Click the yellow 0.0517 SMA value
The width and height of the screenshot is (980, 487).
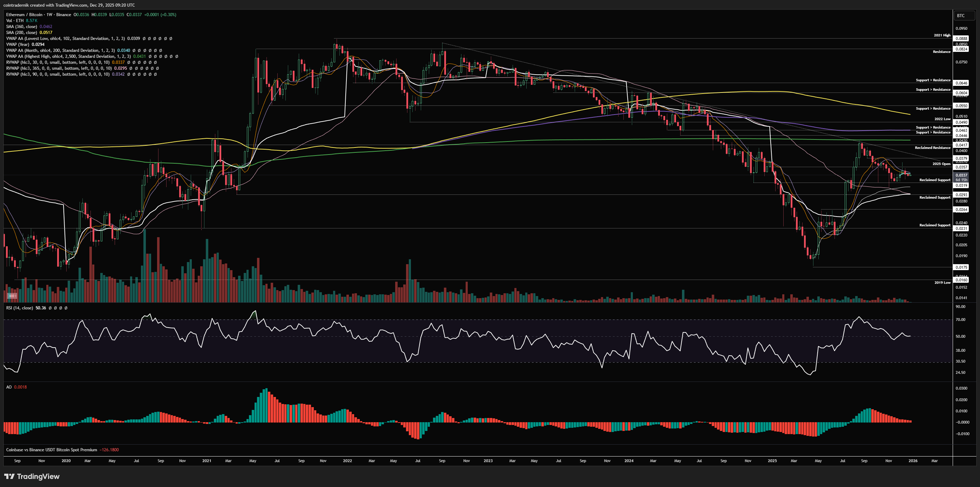click(x=46, y=32)
